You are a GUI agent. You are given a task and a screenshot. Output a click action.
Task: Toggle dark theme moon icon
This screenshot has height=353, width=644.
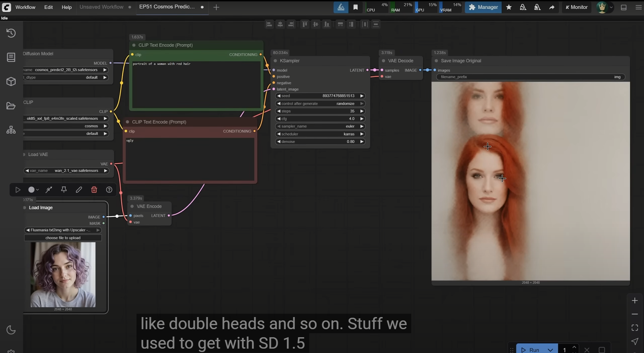tap(11, 330)
